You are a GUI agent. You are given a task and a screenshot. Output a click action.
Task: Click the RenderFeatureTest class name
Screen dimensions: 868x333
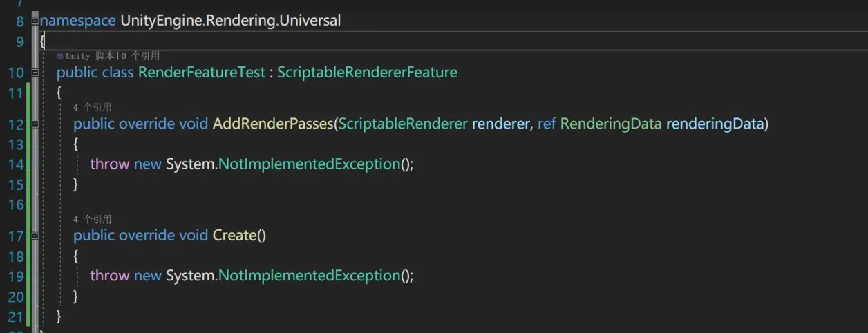[x=202, y=73]
